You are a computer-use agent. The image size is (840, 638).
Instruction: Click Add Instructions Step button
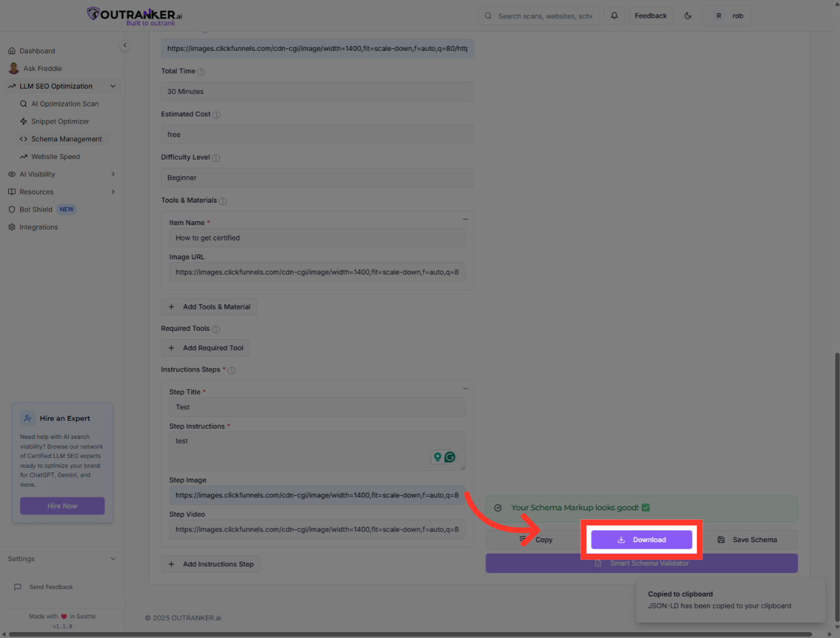[211, 564]
